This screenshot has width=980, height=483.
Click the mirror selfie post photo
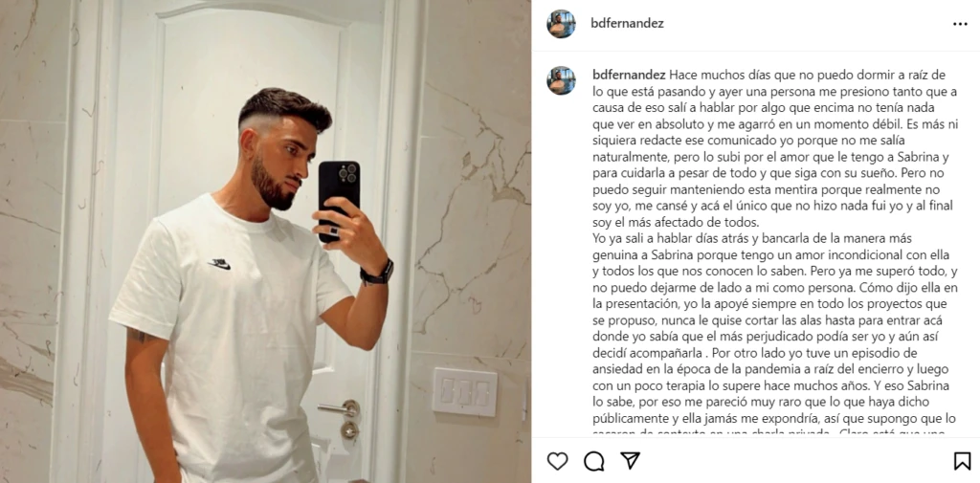pos(266,241)
